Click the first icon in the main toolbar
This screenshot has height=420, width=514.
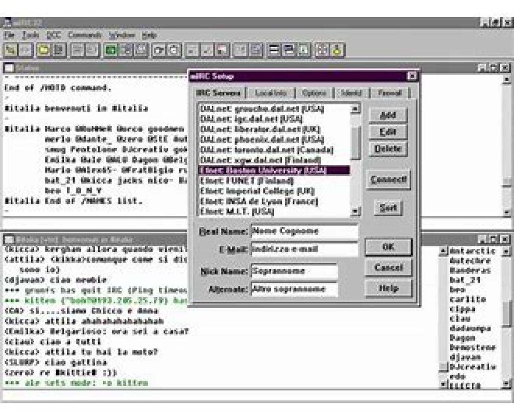point(11,50)
